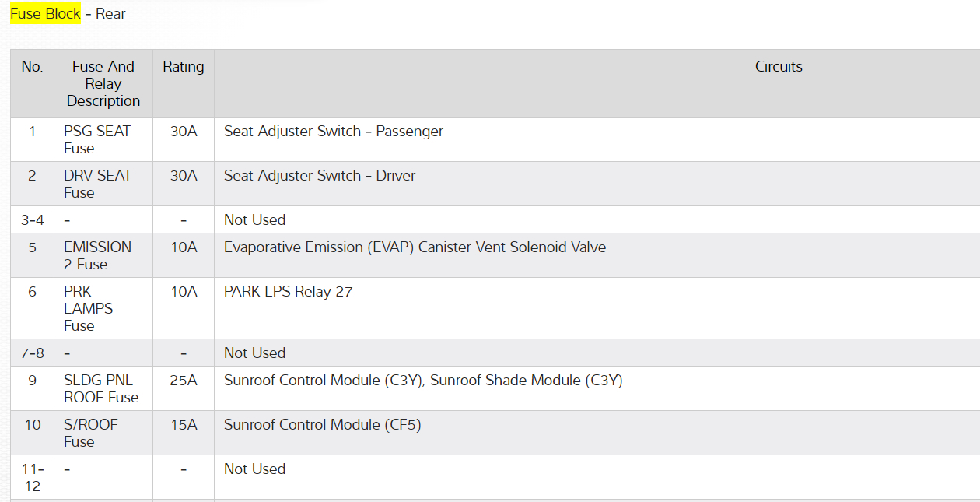980x502 pixels.
Task: Click the "Rating" column header
Action: pos(184,67)
